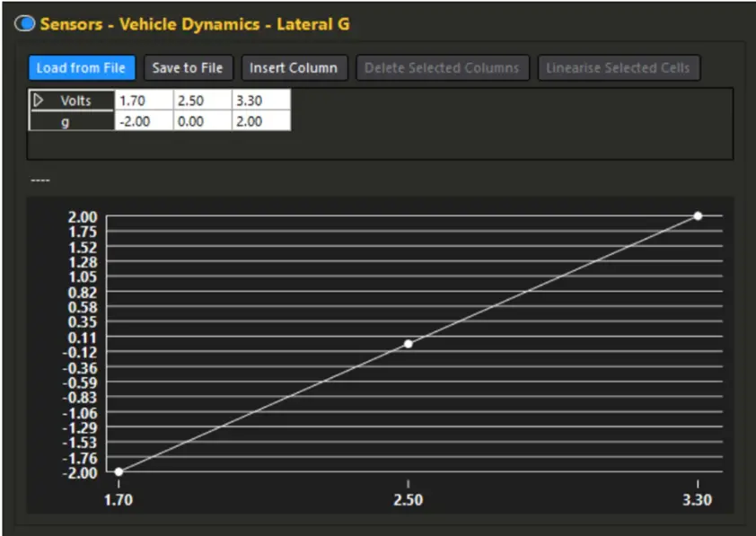Click the blue circle icon beside Sensors title

[x=25, y=24]
